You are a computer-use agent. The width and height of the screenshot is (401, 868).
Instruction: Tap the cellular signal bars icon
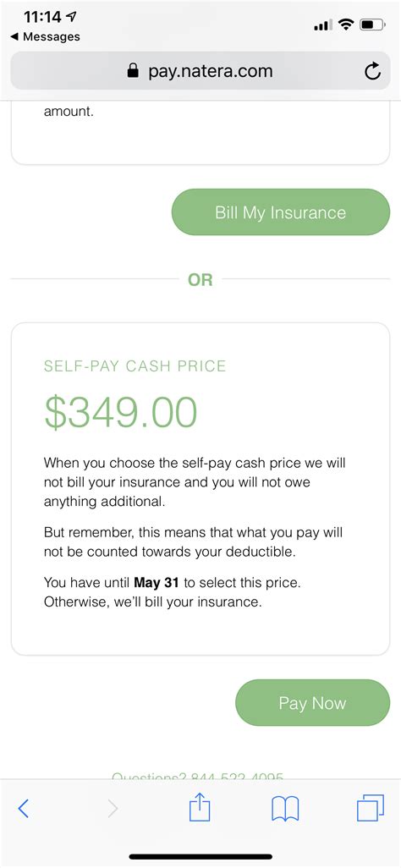tap(323, 25)
